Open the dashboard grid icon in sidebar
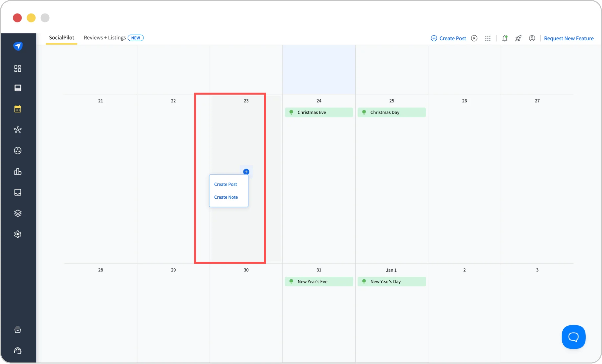This screenshot has width=602, height=364. [x=18, y=68]
